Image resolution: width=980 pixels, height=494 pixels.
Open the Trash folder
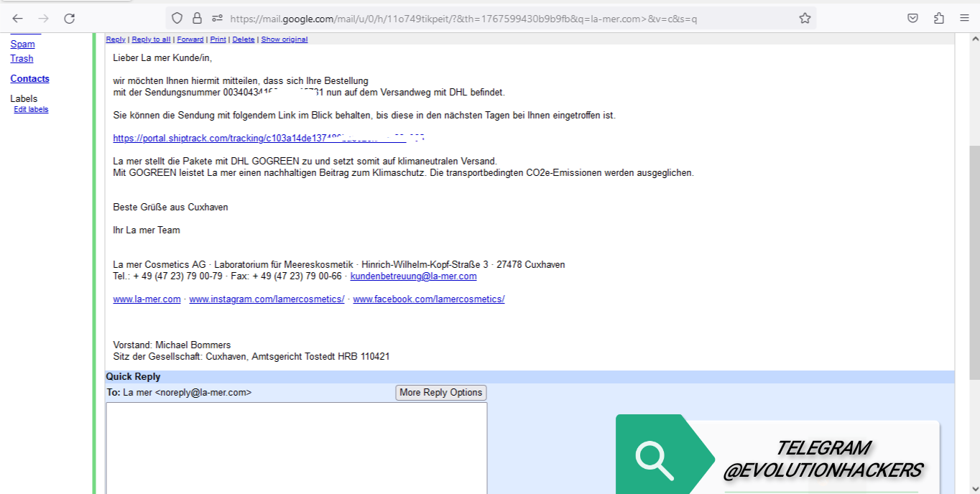22,59
